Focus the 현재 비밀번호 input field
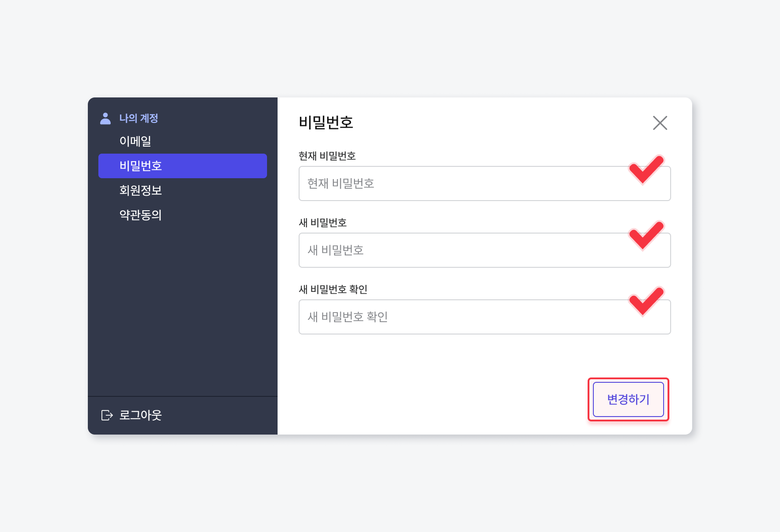 click(461, 183)
